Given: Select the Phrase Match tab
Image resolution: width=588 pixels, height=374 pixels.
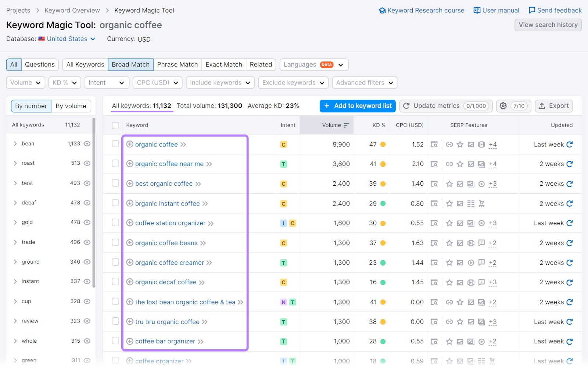Looking at the screenshot, I should click(178, 65).
